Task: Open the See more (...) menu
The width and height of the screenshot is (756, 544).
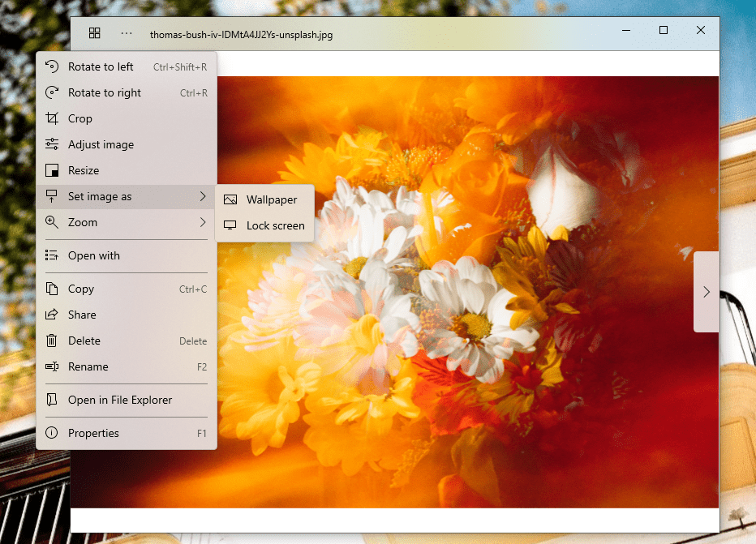Action: point(126,33)
